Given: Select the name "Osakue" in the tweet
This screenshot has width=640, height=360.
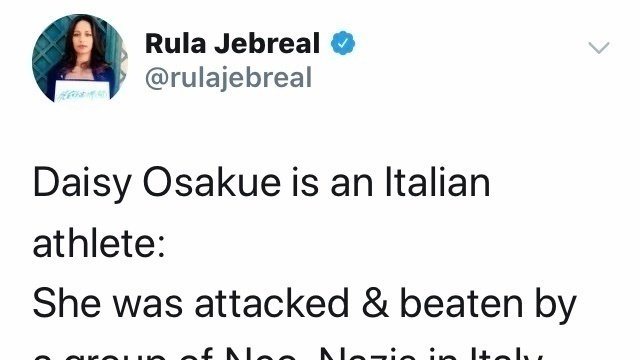Looking at the screenshot, I should coord(212,182).
